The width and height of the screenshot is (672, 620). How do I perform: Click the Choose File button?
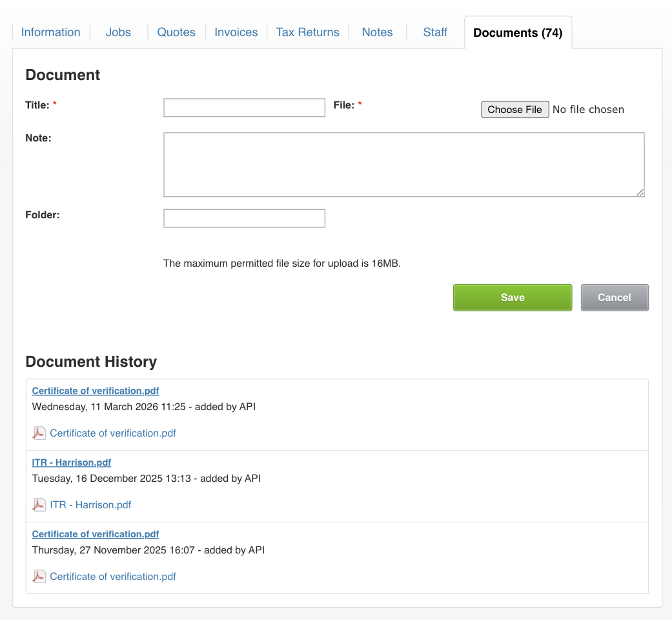click(514, 109)
